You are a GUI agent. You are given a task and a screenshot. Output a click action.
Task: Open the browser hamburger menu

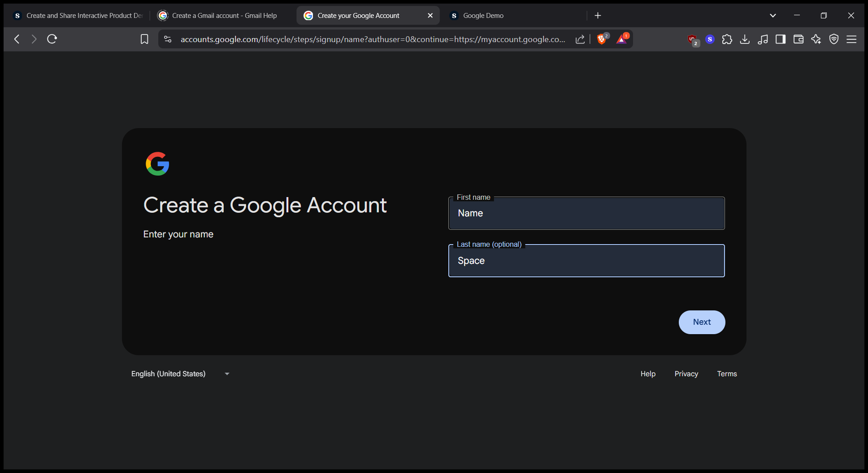coord(851,39)
